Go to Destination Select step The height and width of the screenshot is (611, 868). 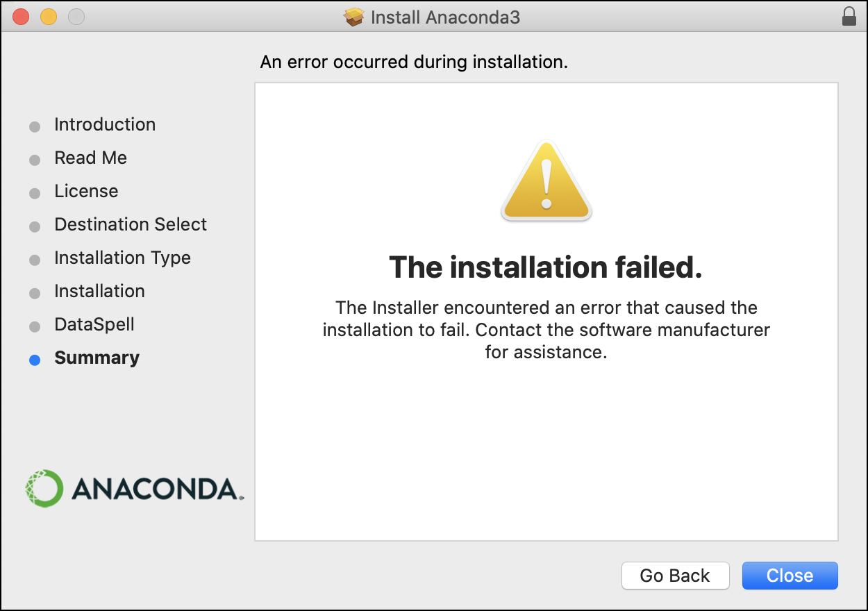pyautogui.click(x=131, y=224)
